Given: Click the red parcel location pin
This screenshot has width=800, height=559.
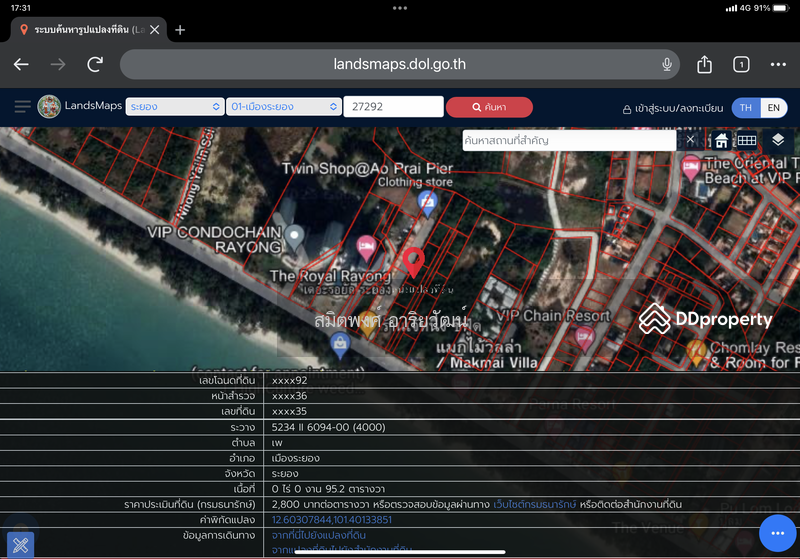Looking at the screenshot, I should tap(413, 262).
